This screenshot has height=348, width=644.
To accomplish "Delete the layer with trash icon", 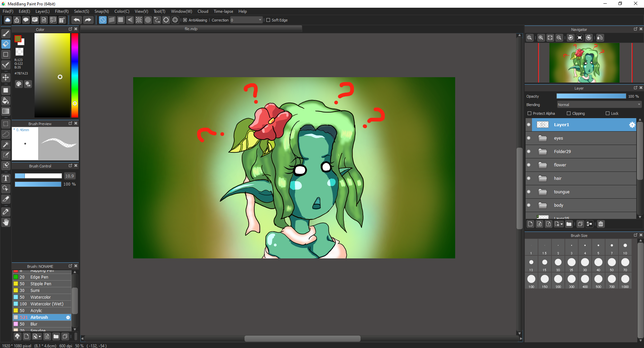I will tap(601, 224).
